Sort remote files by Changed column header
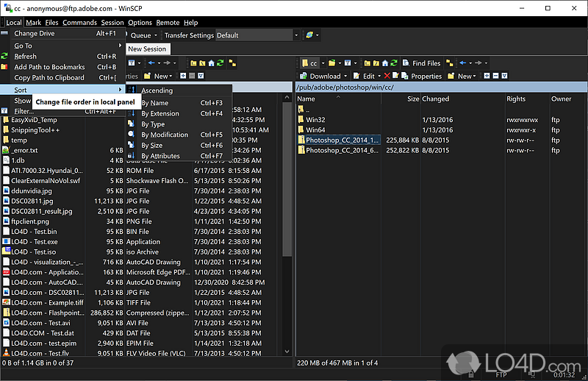588x381 pixels. [436, 99]
